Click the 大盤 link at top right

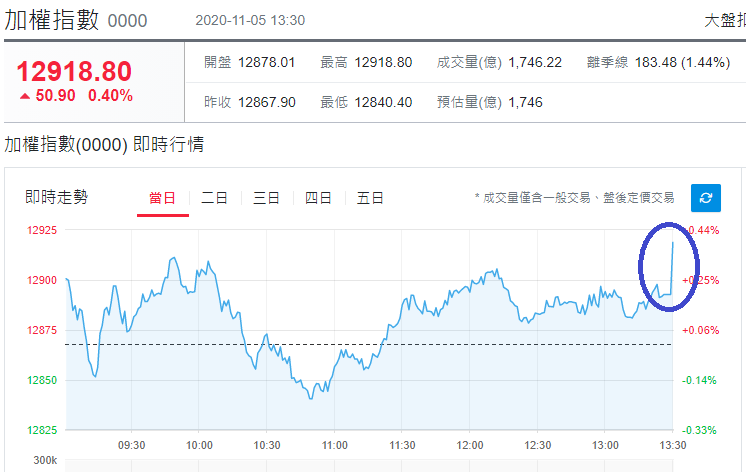coord(725,20)
